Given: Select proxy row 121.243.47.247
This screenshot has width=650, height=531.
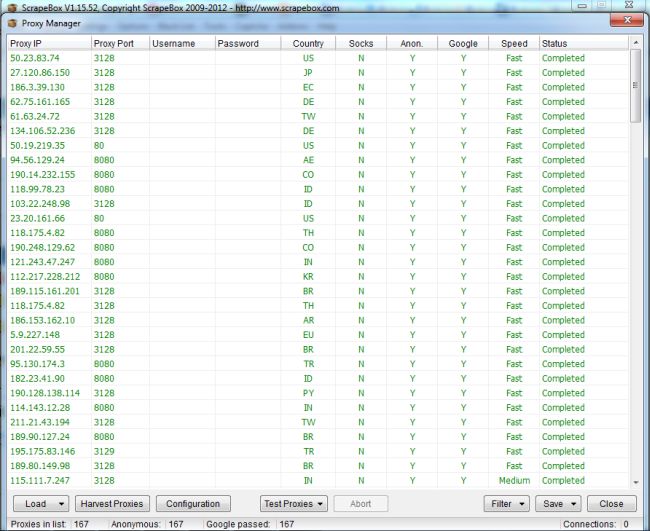Looking at the screenshot, I should (x=318, y=262).
